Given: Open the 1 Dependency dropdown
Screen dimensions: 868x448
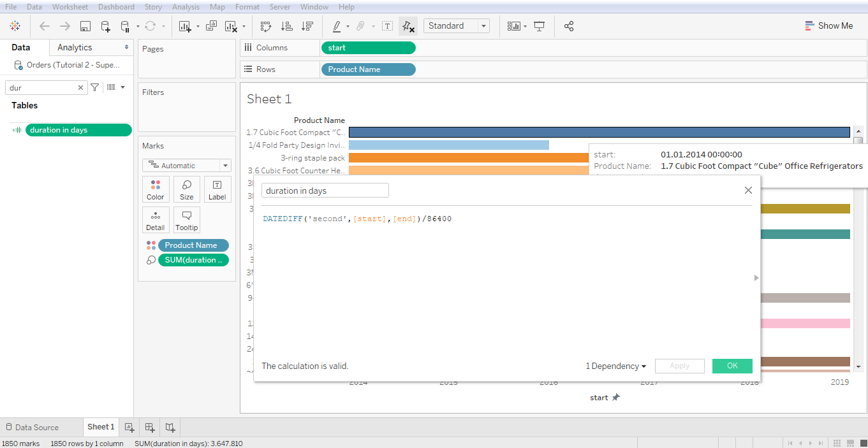Looking at the screenshot, I should tap(616, 366).
